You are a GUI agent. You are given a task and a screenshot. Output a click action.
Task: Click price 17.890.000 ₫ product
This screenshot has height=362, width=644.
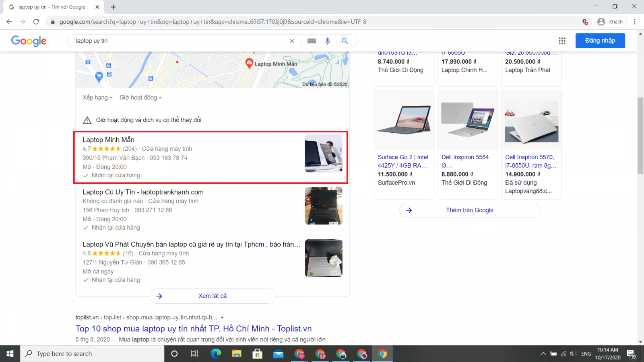tap(459, 62)
